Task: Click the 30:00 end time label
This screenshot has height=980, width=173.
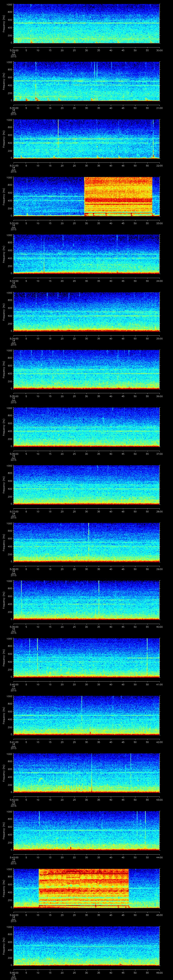Action: tap(159, 50)
